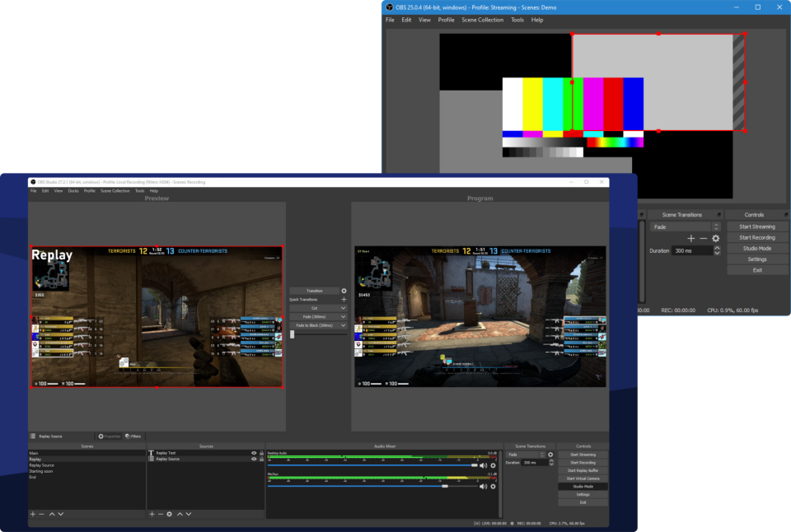Expand the Fade to Black transition dropdown
The width and height of the screenshot is (791, 532).
coord(343,325)
